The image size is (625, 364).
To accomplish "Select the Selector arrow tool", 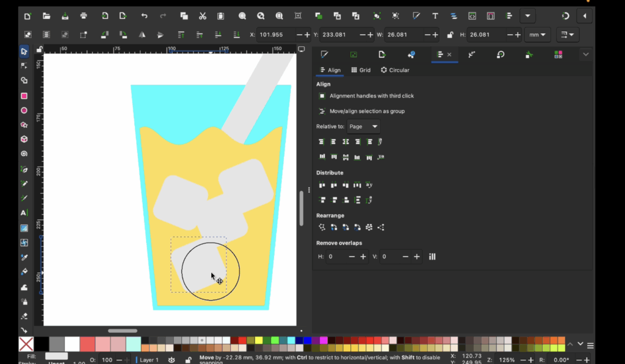I will [x=24, y=51].
